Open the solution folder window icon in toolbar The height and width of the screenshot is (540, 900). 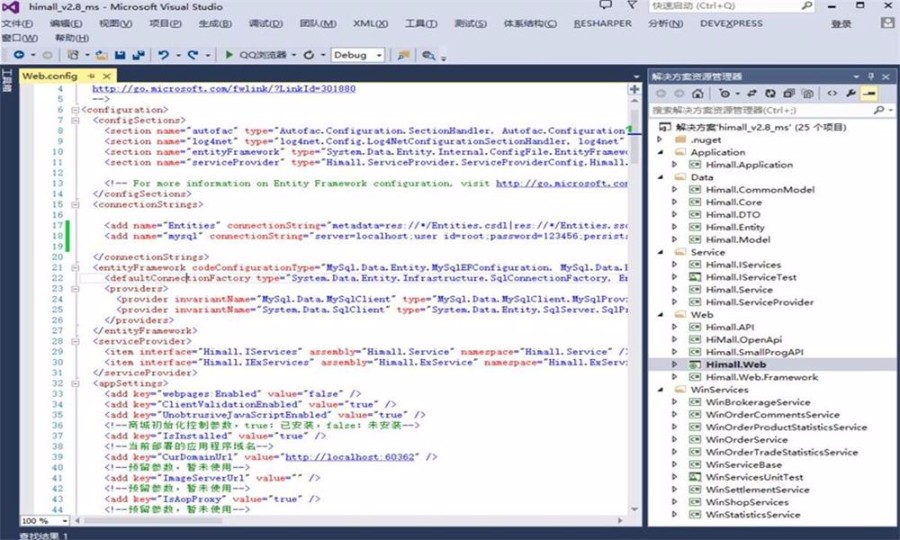(404, 55)
